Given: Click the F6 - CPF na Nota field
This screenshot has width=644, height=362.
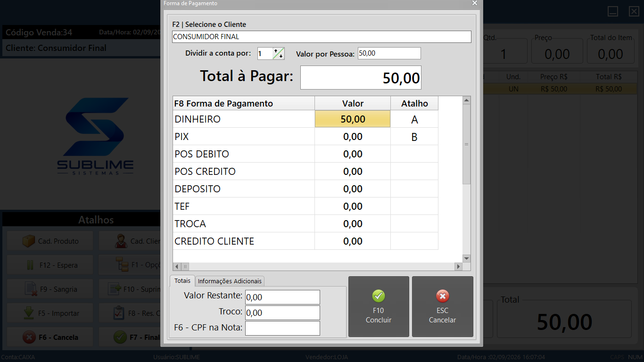Looking at the screenshot, I should click(x=282, y=328).
